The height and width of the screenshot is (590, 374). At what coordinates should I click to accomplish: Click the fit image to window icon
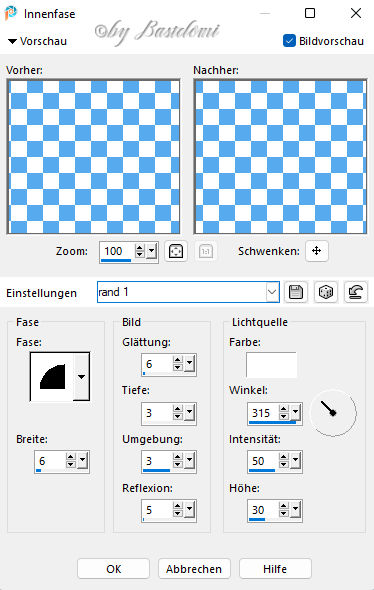click(x=176, y=251)
